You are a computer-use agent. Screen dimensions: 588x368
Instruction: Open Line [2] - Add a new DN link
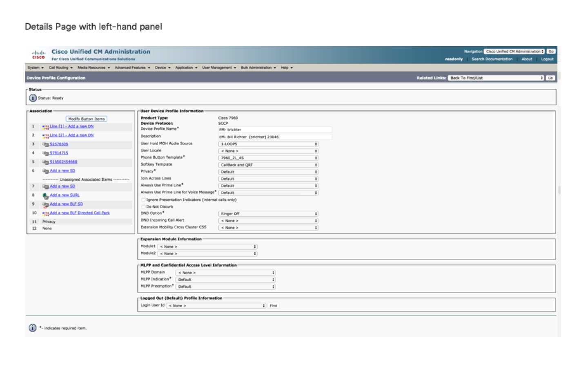tap(72, 135)
